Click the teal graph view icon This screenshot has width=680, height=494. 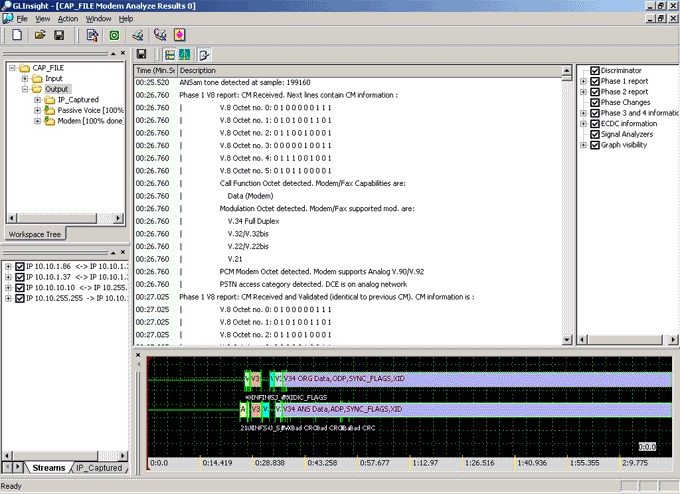[x=184, y=55]
